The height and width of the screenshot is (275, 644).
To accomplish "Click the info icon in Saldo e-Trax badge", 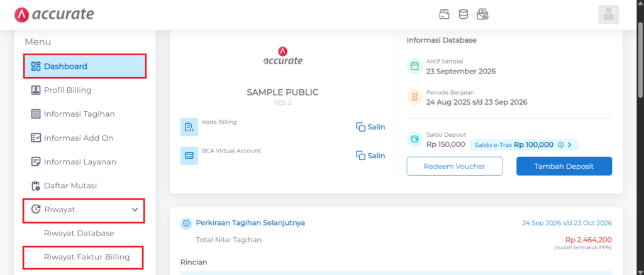I will 560,144.
